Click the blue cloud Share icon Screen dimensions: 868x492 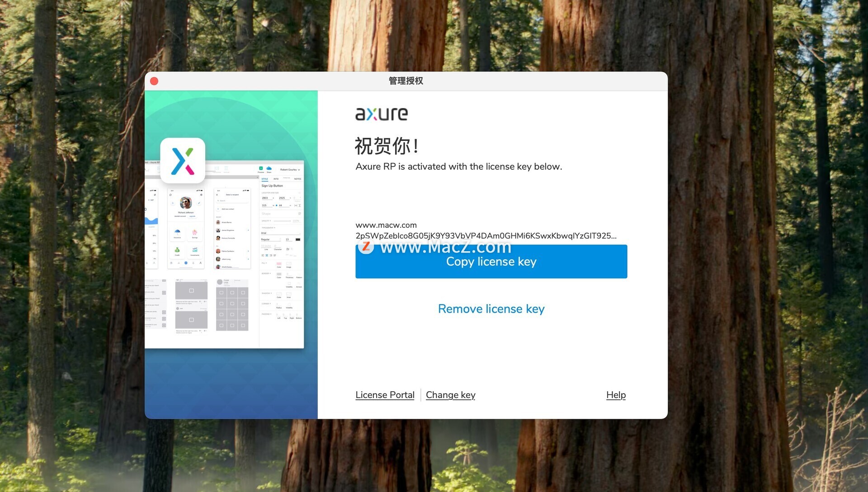point(269,169)
